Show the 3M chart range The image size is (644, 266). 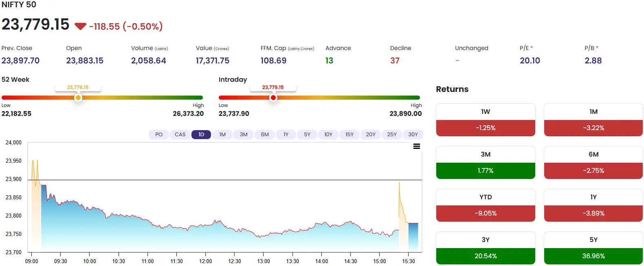point(244,135)
